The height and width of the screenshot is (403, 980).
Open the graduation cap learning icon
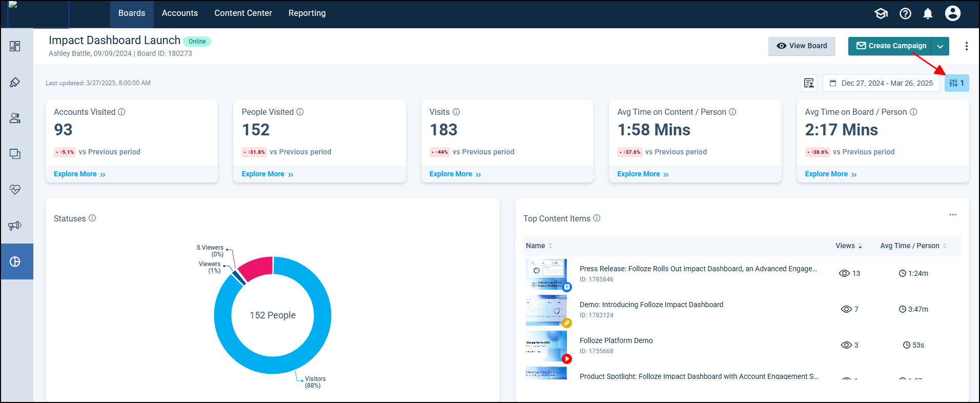tap(881, 14)
